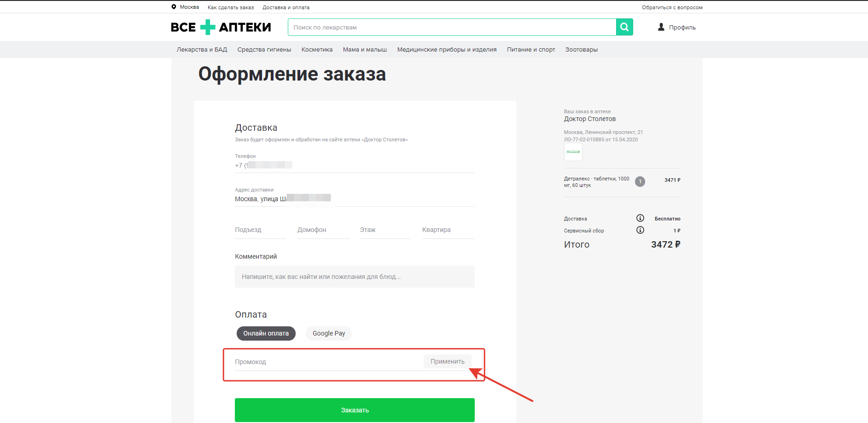Open Питание и спорт category

coord(531,50)
